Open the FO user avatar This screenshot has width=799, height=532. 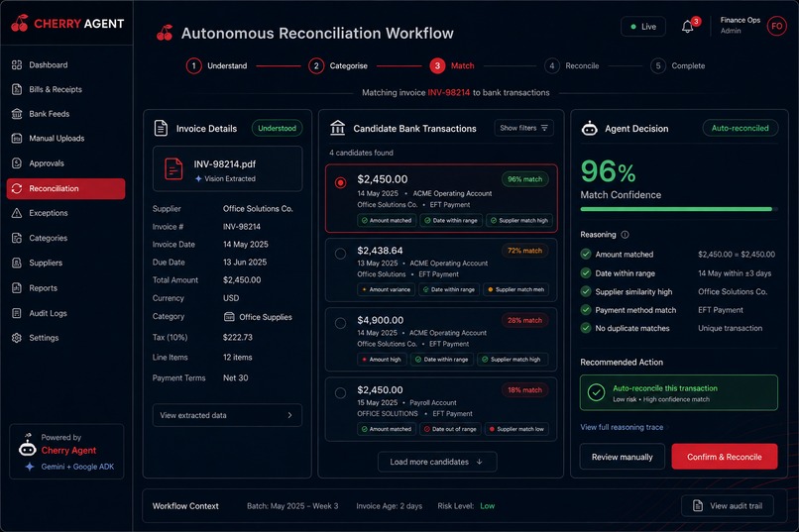tap(776, 26)
